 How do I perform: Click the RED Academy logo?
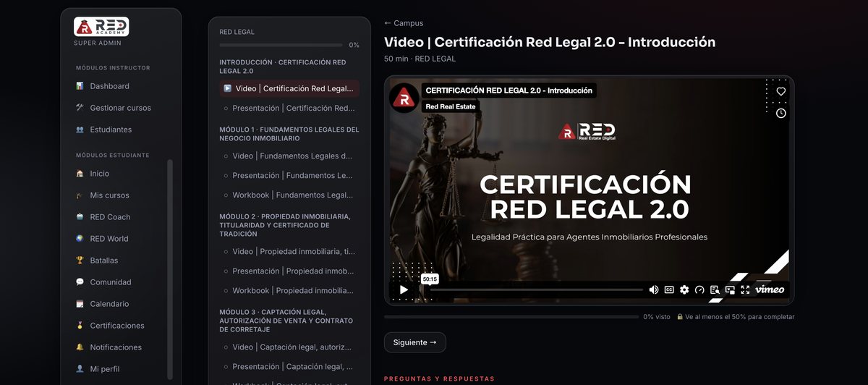point(101,26)
